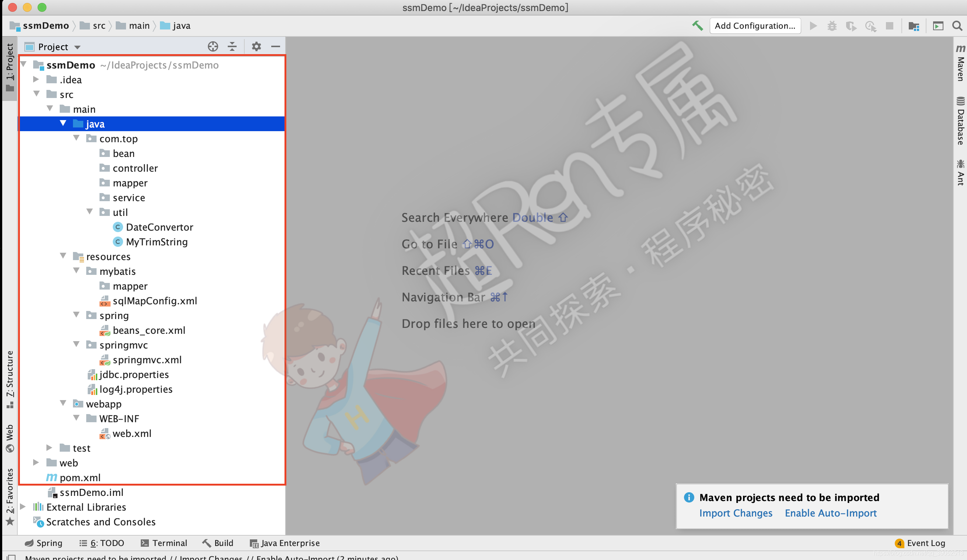Viewport: 967px width, 560px height.
Task: Open the Web side tab
Action: 10,438
